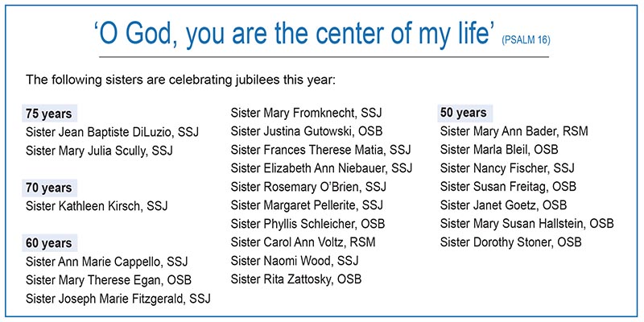Select the 60 years heading
This screenshot has height=322, width=644.
pyautogui.click(x=49, y=243)
